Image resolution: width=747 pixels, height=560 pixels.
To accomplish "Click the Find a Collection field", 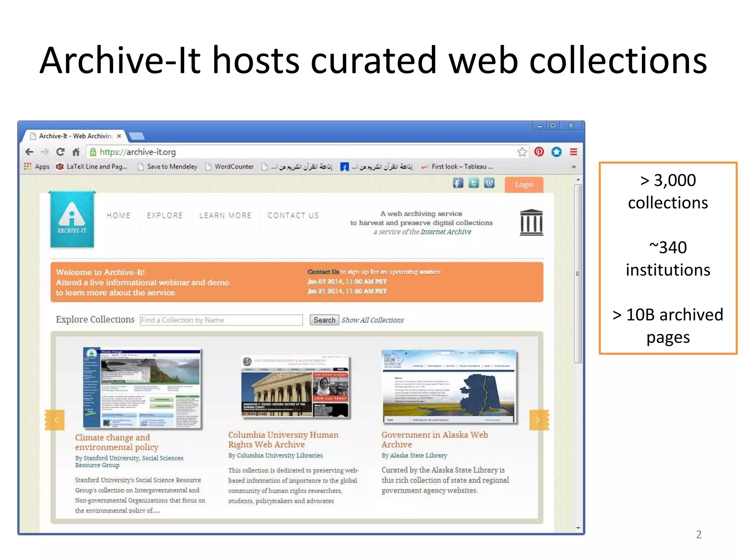I will 221,320.
